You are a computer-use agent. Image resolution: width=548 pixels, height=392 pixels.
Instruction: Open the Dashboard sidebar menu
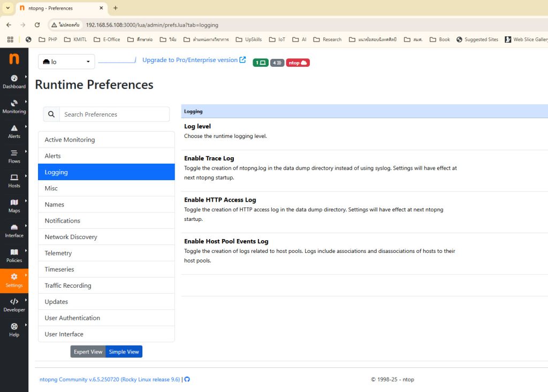click(14, 82)
